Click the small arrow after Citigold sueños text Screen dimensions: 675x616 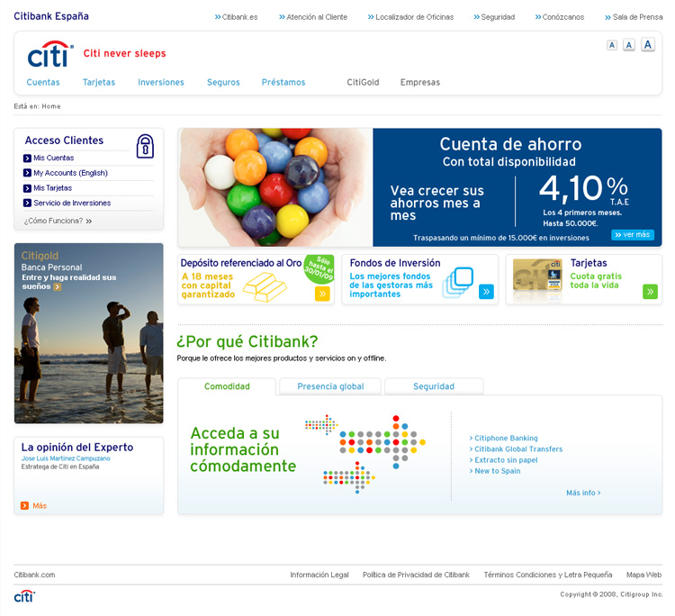(x=58, y=287)
